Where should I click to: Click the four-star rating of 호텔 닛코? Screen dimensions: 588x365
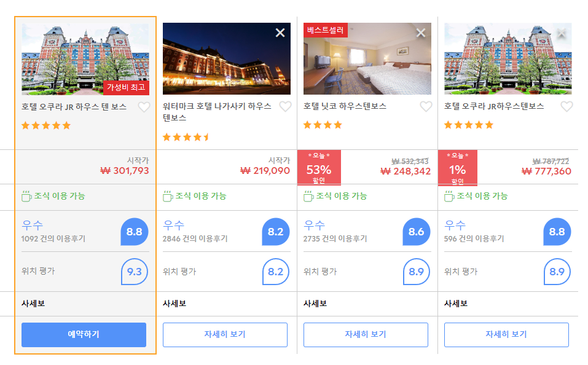[323, 125]
